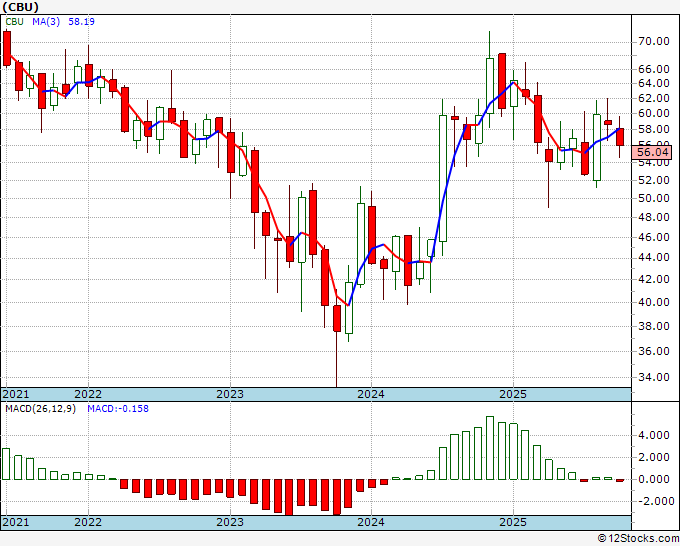This screenshot has width=680, height=546.
Task: Click 2023 on the price chart timeline
Action: [x=230, y=394]
